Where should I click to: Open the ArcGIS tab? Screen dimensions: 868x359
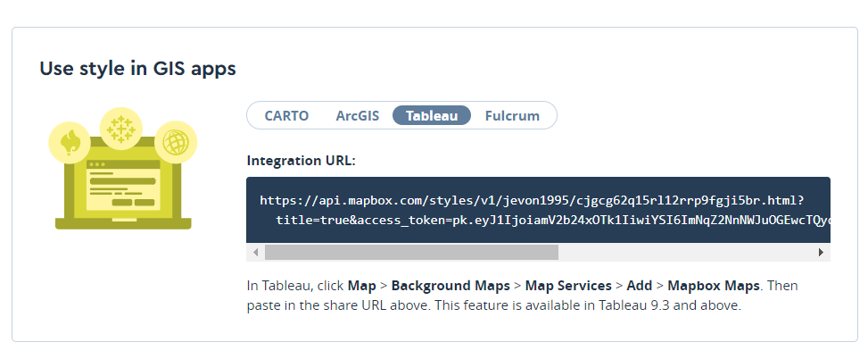click(x=358, y=115)
